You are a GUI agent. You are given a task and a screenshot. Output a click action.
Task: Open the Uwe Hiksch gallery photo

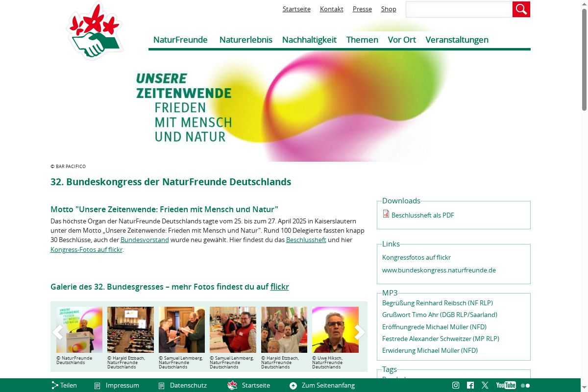pos(335,329)
